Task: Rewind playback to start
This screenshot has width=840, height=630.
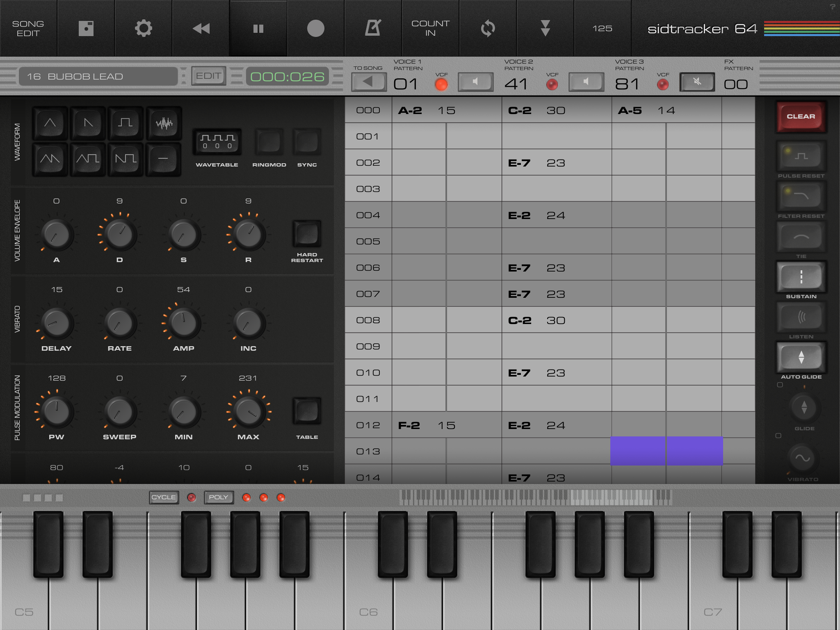Action: coord(201,28)
